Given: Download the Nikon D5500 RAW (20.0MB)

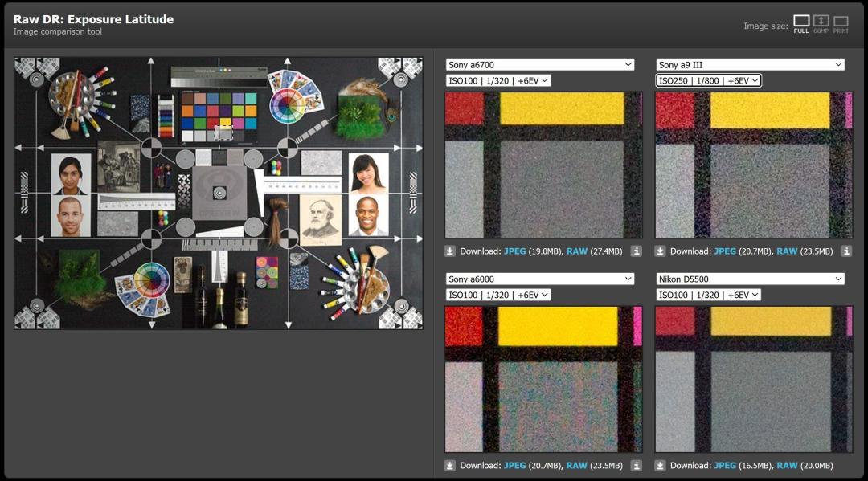Looking at the screenshot, I should 787,466.
